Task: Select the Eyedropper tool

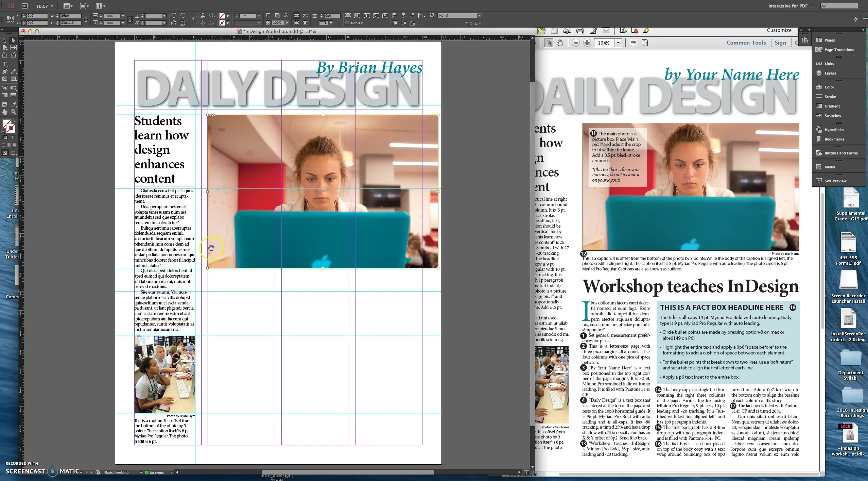Action: 14,105
